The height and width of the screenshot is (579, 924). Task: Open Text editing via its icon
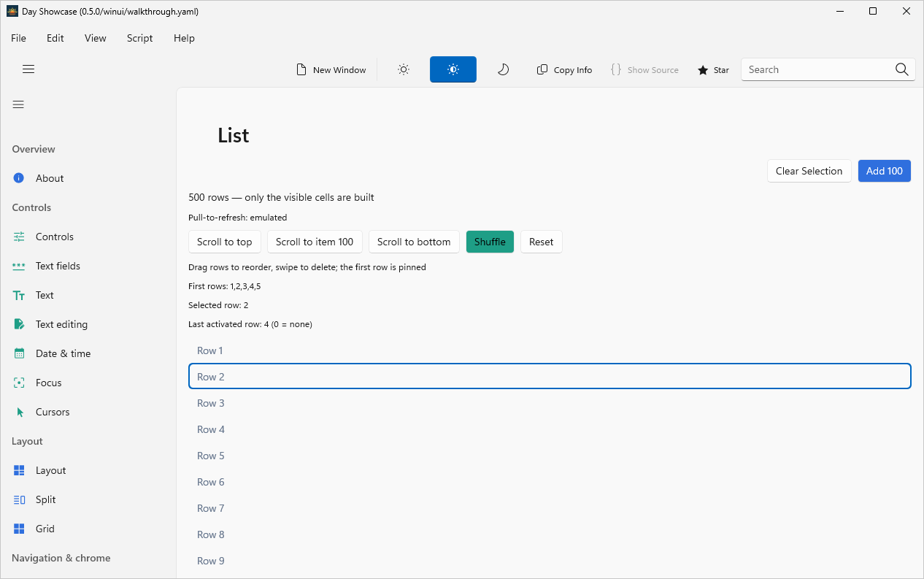(19, 324)
